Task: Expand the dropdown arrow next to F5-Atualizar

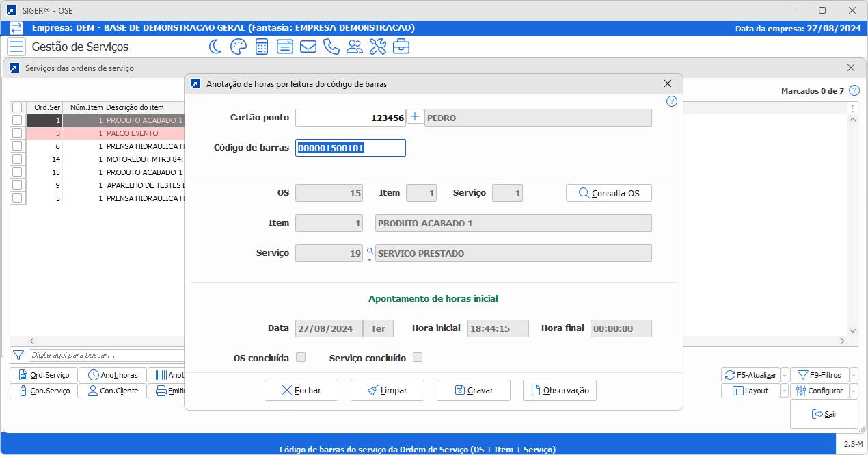Action: [x=785, y=375]
